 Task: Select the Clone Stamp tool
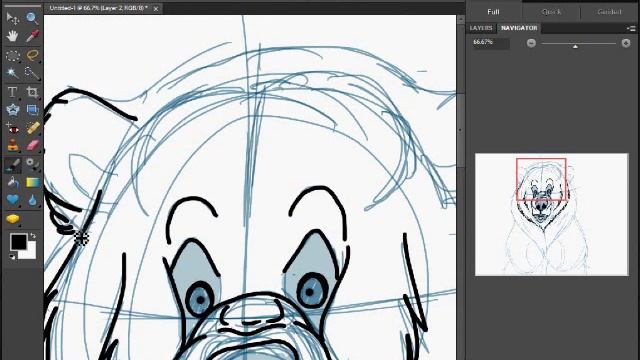13,146
